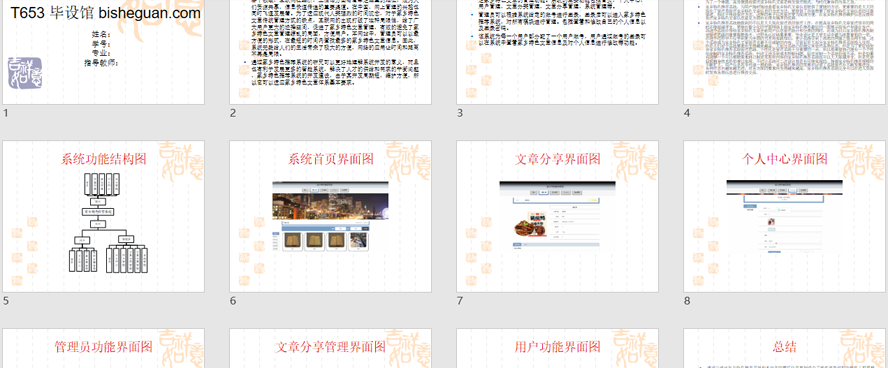Screen dimensions: 888x368
Task: Select slide thumbnail numbered 3
Action: (558, 52)
